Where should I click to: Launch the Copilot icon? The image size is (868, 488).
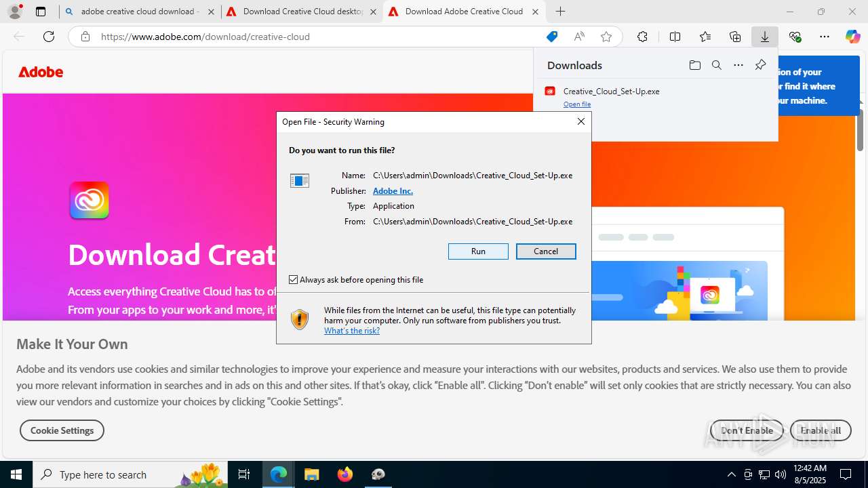[x=852, y=37]
